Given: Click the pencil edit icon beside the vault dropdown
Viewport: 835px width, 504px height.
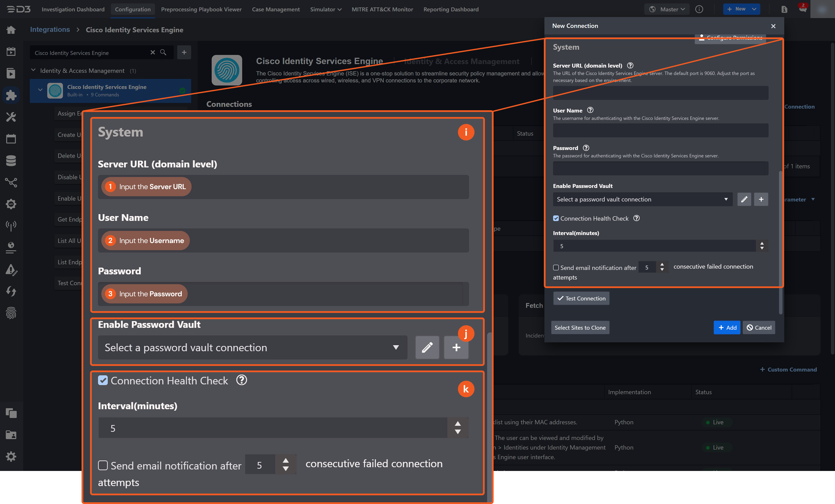Looking at the screenshot, I should (x=744, y=199).
